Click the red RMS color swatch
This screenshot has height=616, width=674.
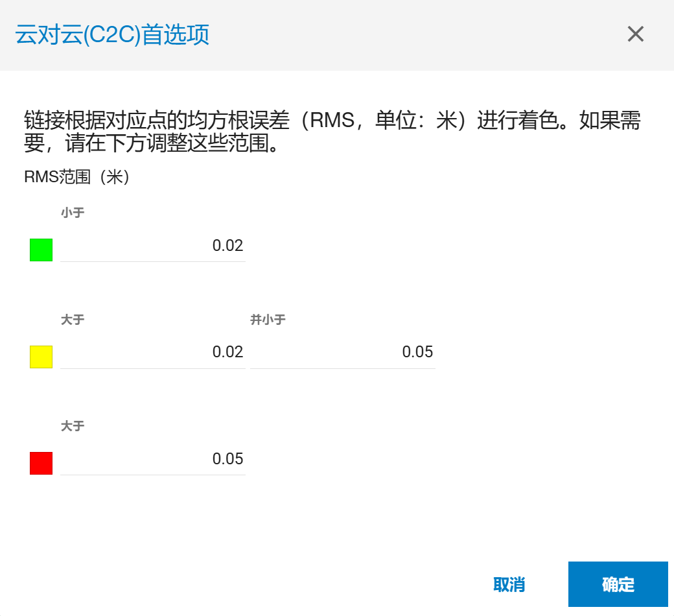click(x=41, y=463)
